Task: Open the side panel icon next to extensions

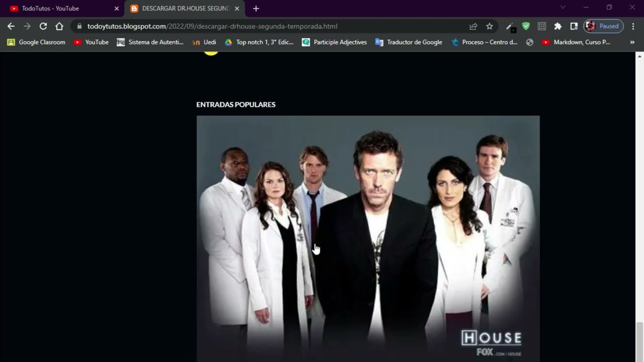Action: pyautogui.click(x=574, y=26)
